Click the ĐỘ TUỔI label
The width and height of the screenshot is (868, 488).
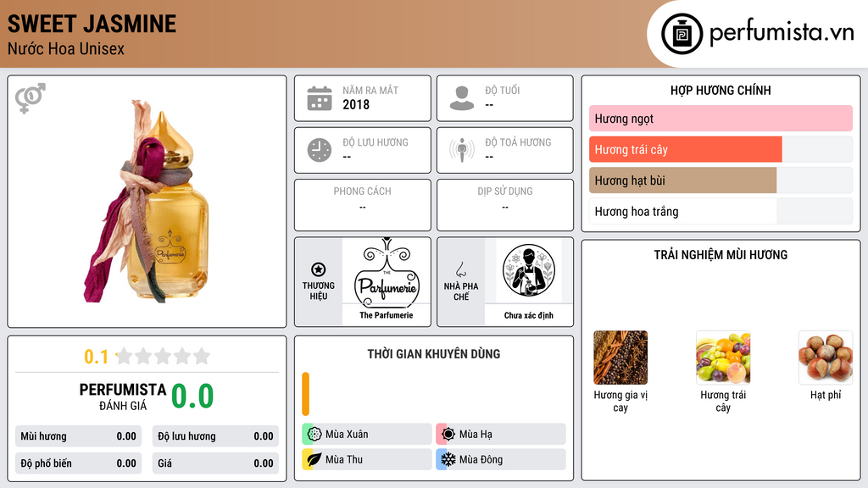click(503, 90)
